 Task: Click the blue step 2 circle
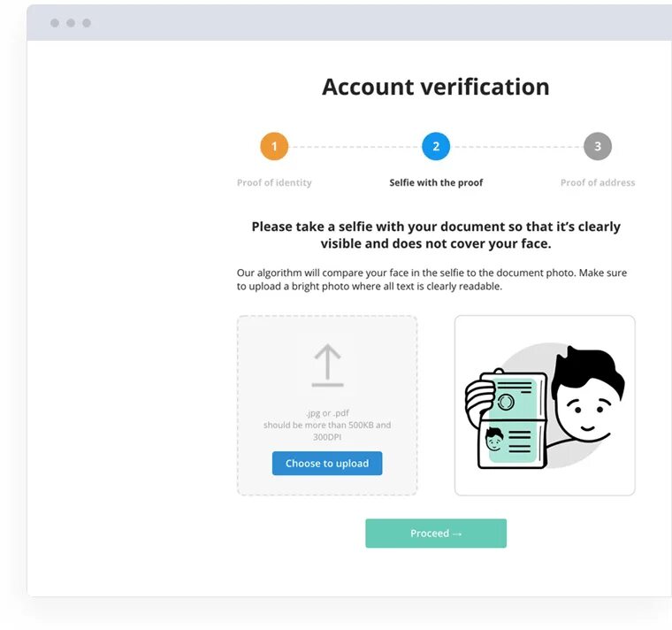tap(436, 146)
